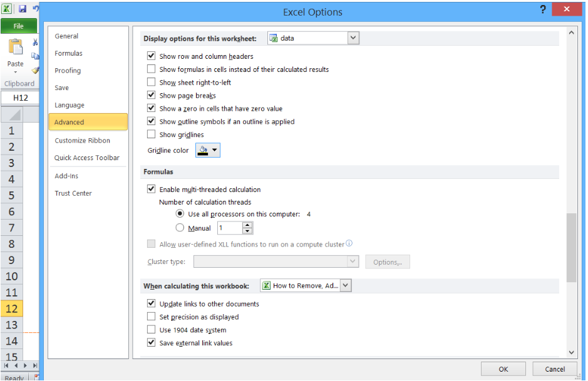The image size is (588, 381).
Task: Select the Manual threads radio button
Action: 180,228
